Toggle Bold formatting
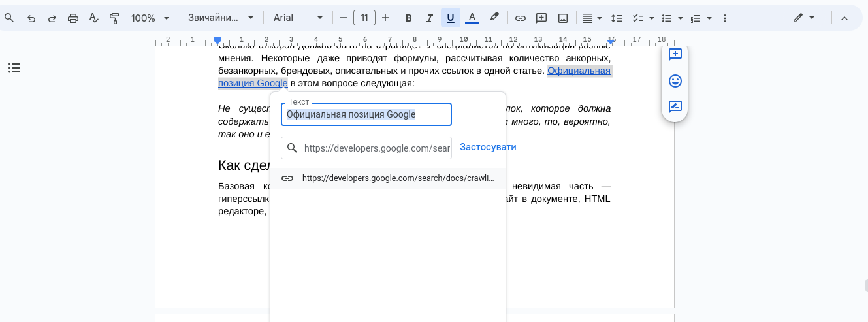 pos(409,18)
